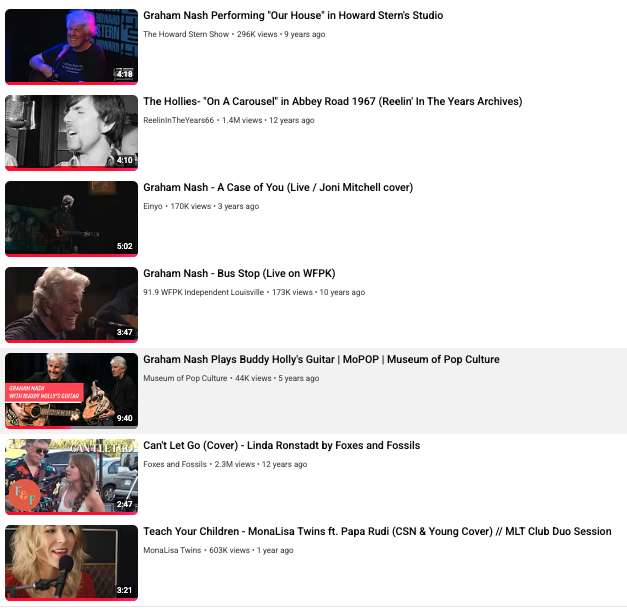Click the Hollies "On A Carousel" thumbnail

click(x=71, y=133)
